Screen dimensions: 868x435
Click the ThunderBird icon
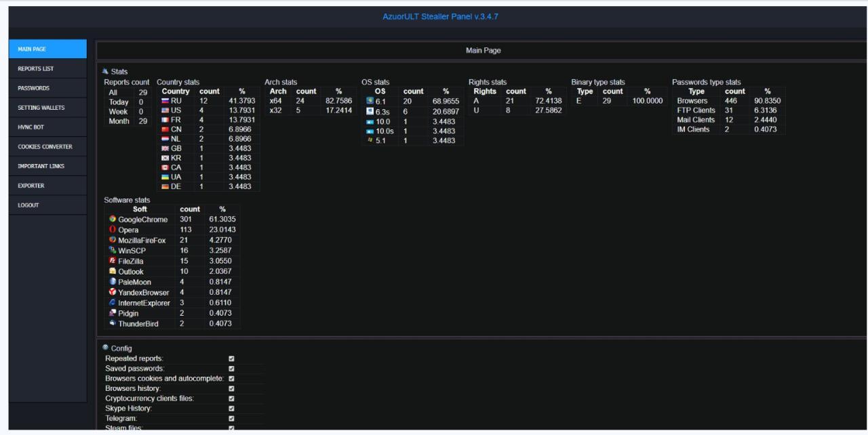(x=113, y=323)
